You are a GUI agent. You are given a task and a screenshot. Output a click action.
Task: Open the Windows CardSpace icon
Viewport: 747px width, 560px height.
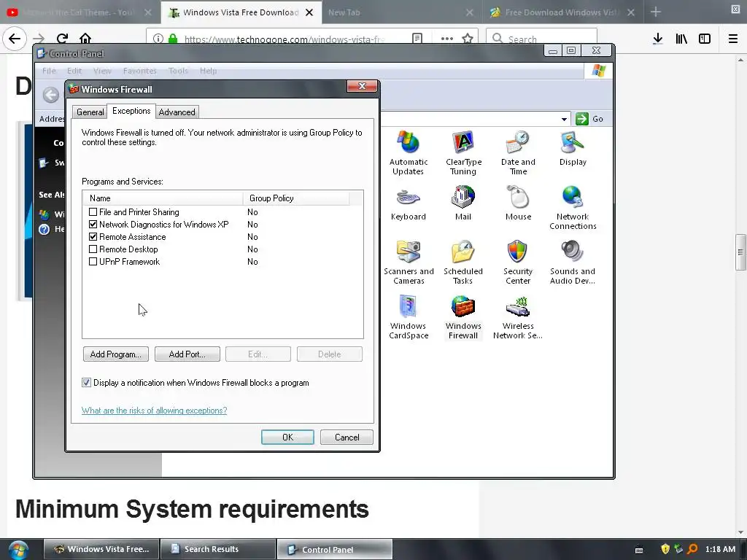click(409, 317)
